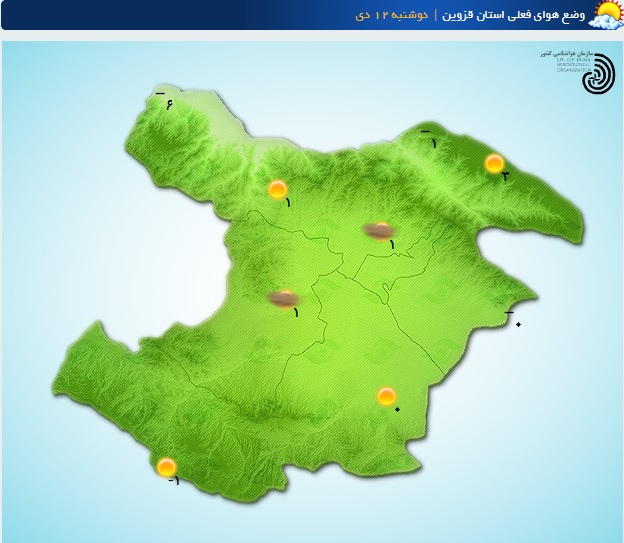Select the sunny icon in the northwest-central map area

point(278,189)
